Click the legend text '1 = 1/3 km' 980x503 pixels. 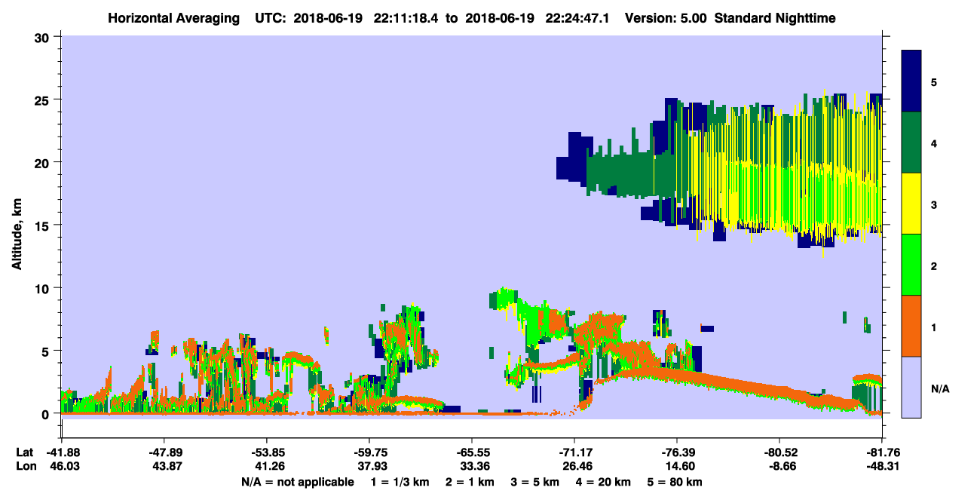(400, 482)
